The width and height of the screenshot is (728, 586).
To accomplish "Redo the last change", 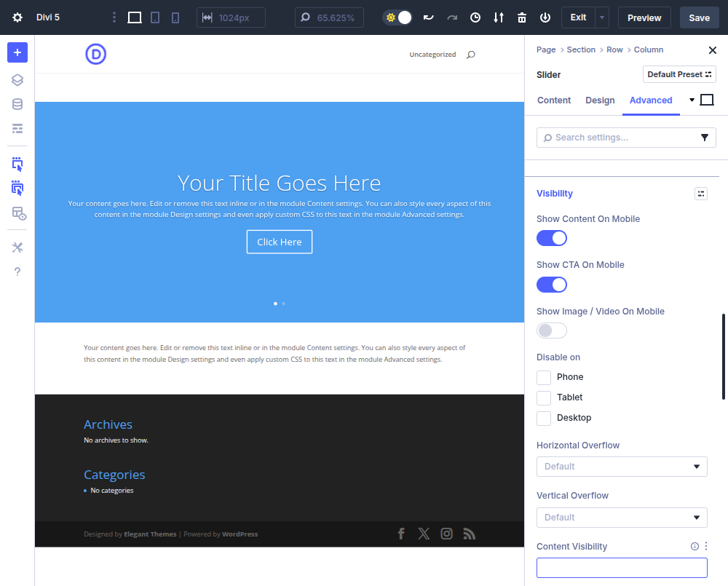I will (x=452, y=17).
